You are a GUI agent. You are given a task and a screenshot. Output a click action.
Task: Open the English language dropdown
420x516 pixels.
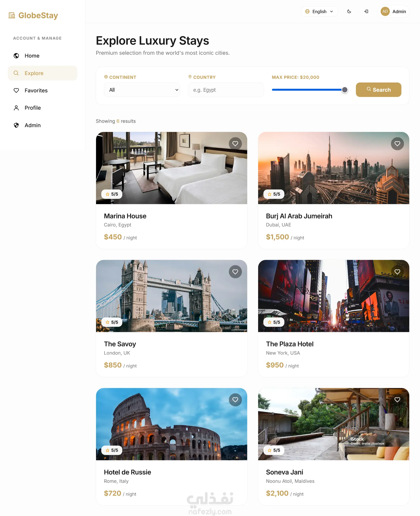tap(319, 11)
